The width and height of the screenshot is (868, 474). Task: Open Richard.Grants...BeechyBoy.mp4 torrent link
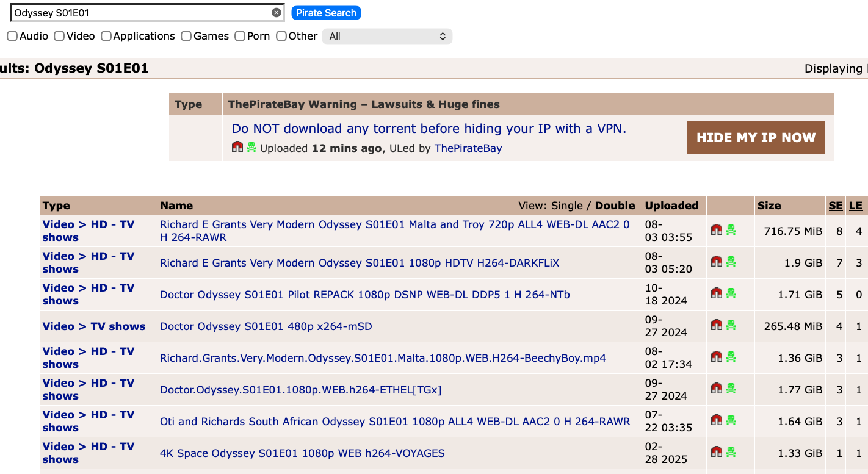coord(383,358)
